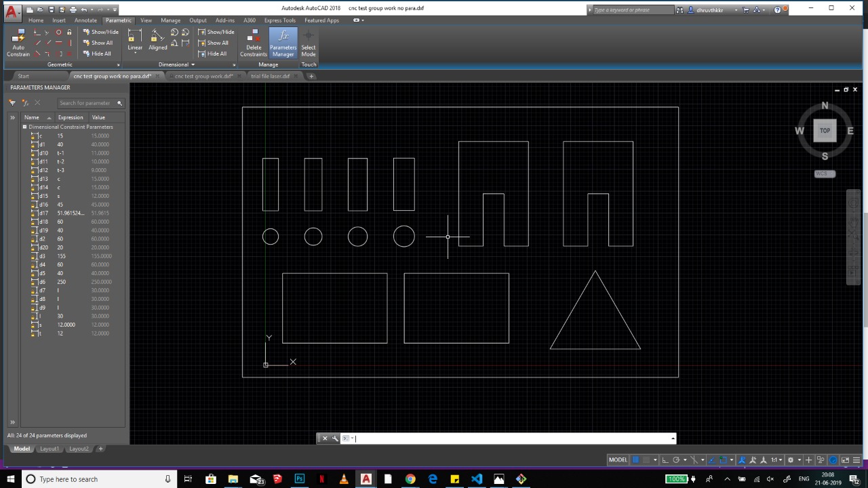Add a new layout with the plus button

point(100,449)
